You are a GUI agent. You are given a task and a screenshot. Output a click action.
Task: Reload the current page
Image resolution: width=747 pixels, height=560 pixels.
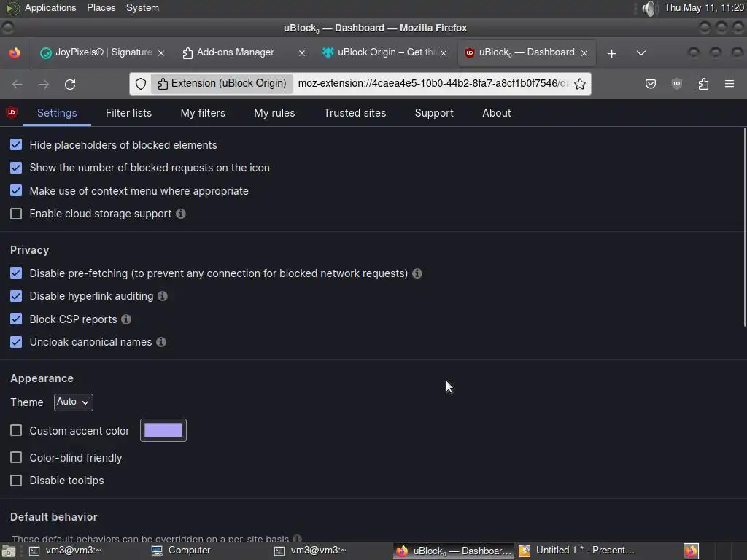click(70, 85)
